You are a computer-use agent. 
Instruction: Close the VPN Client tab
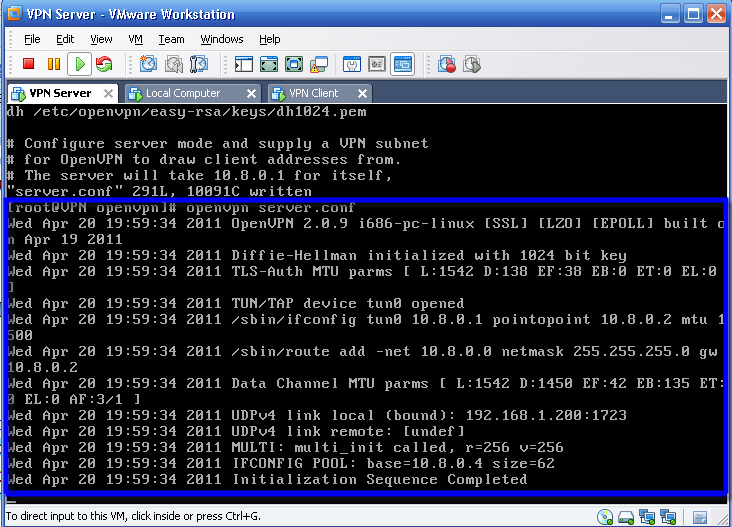(362, 93)
